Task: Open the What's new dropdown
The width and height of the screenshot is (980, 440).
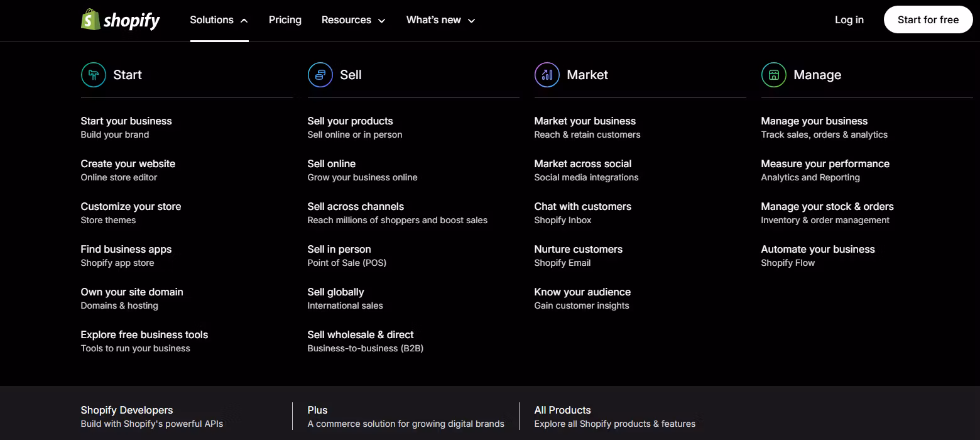Action: 440,20
